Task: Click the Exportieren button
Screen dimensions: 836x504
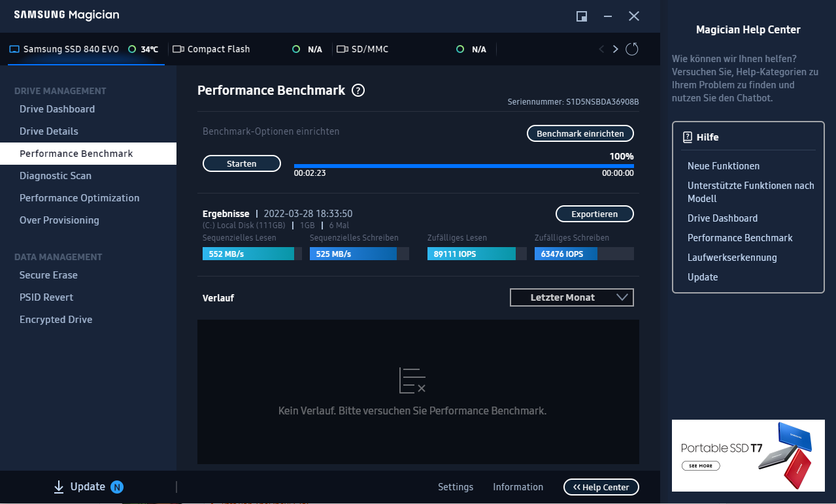Action: [595, 214]
